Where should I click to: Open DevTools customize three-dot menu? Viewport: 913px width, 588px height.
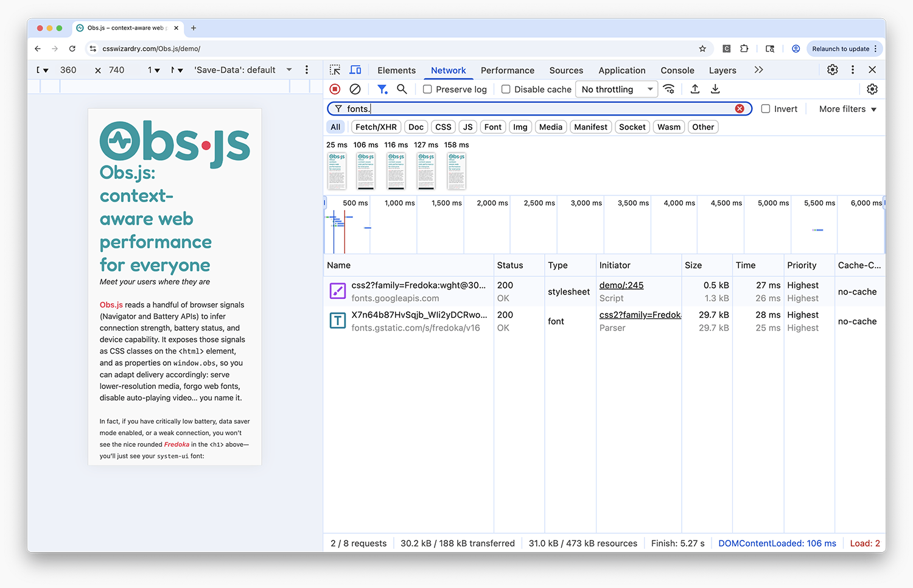(x=853, y=70)
